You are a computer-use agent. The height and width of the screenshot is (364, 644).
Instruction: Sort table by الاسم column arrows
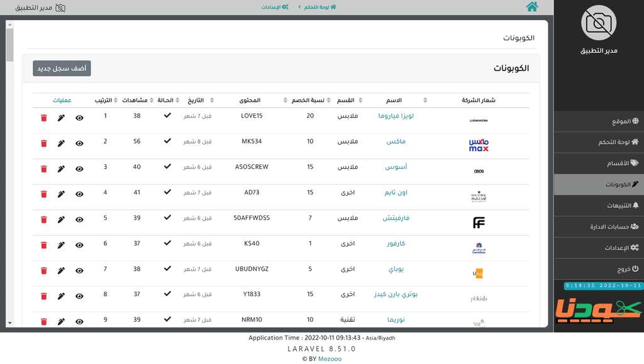pyautogui.click(x=425, y=100)
